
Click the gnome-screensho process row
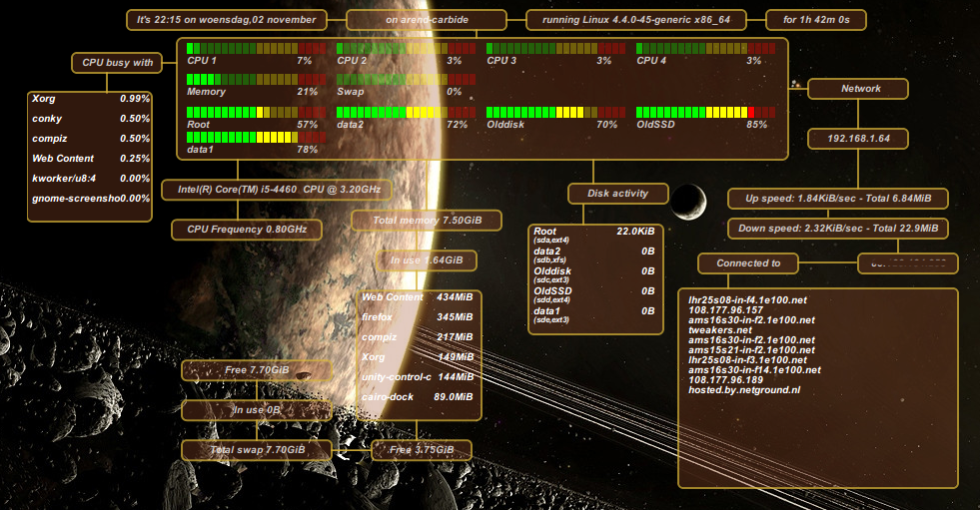(x=91, y=199)
